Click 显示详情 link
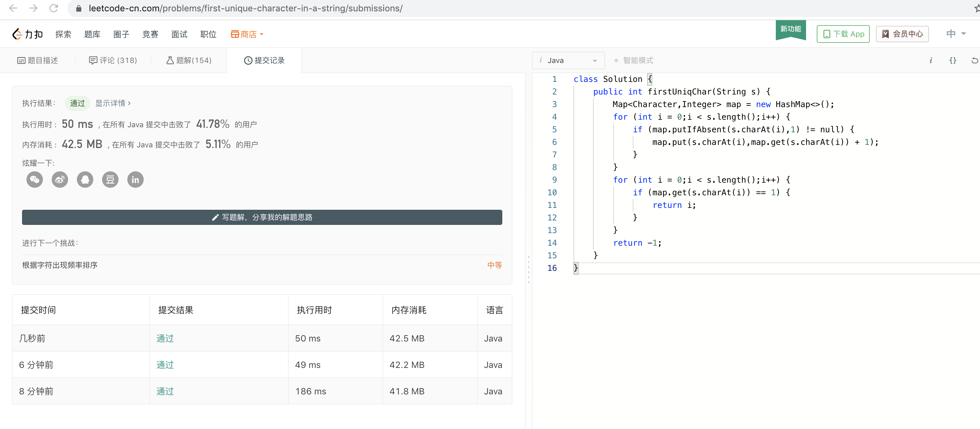Image resolution: width=980 pixels, height=429 pixels. pos(112,103)
